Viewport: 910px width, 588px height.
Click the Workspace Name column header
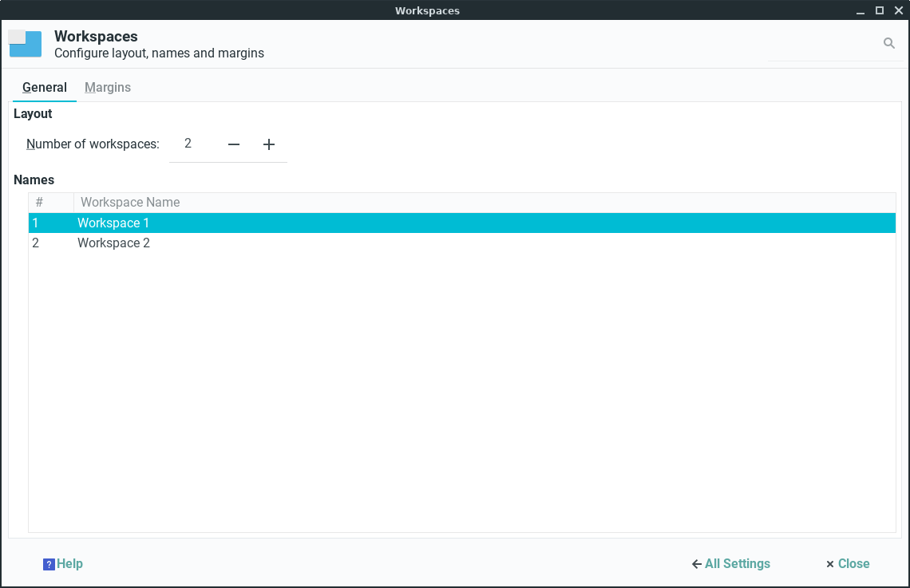point(130,203)
